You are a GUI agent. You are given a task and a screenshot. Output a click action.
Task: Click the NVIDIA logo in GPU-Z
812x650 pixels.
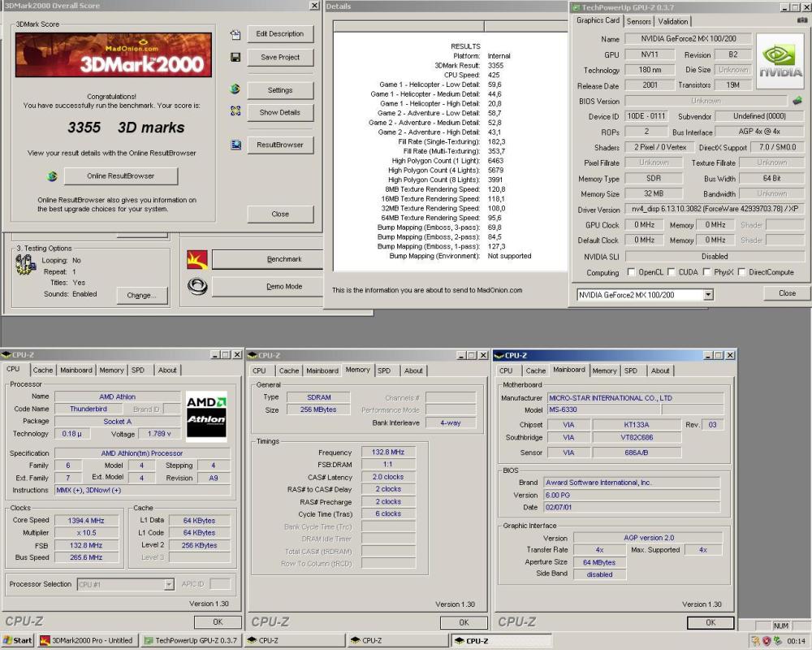780,61
